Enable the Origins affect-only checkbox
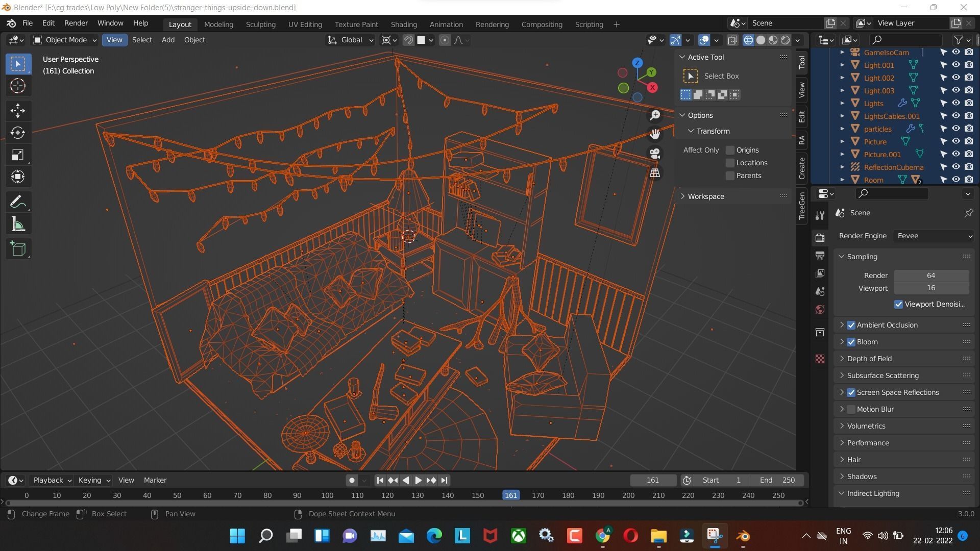Screen dimensions: 980x551 (730, 150)
